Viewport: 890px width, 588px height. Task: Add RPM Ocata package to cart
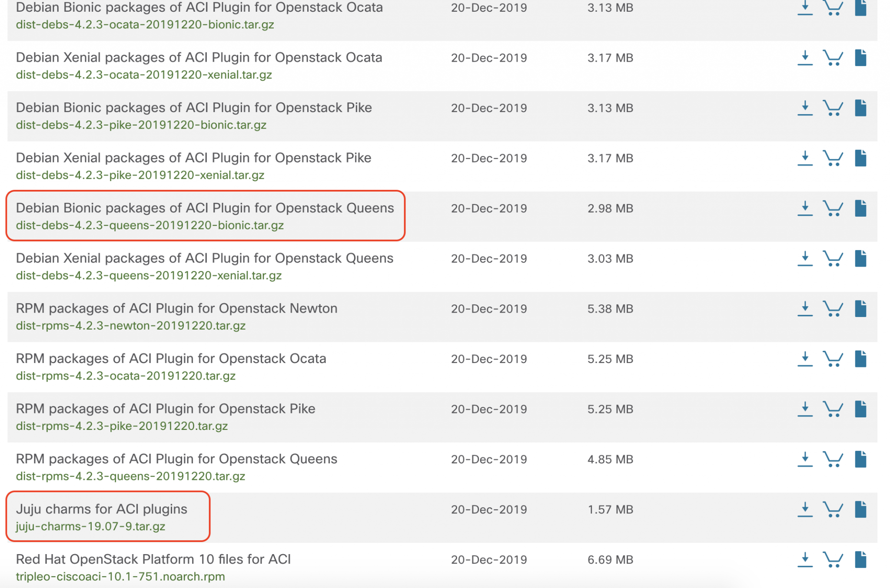(x=833, y=359)
